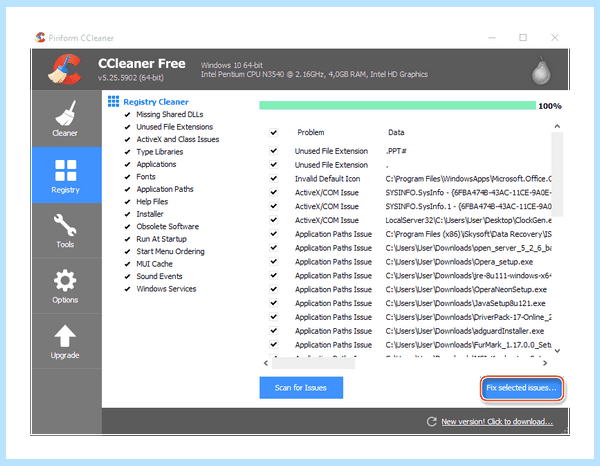
Task: Toggle the Windows Services checkmark
Action: 127,289
